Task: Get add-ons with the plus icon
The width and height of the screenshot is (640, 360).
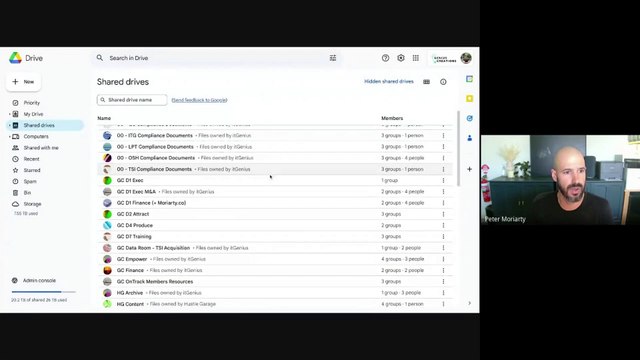Action: [469, 169]
